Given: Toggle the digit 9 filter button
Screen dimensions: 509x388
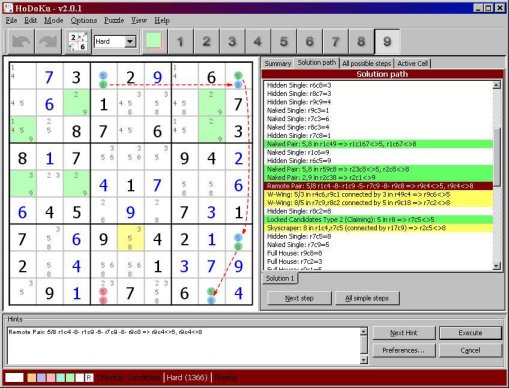Looking at the screenshot, I should click(387, 42).
